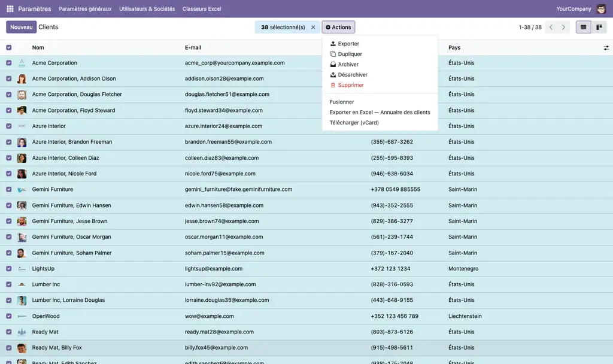
Task: Click Lorraine Douglas's avatar photo
Action: click(22, 301)
